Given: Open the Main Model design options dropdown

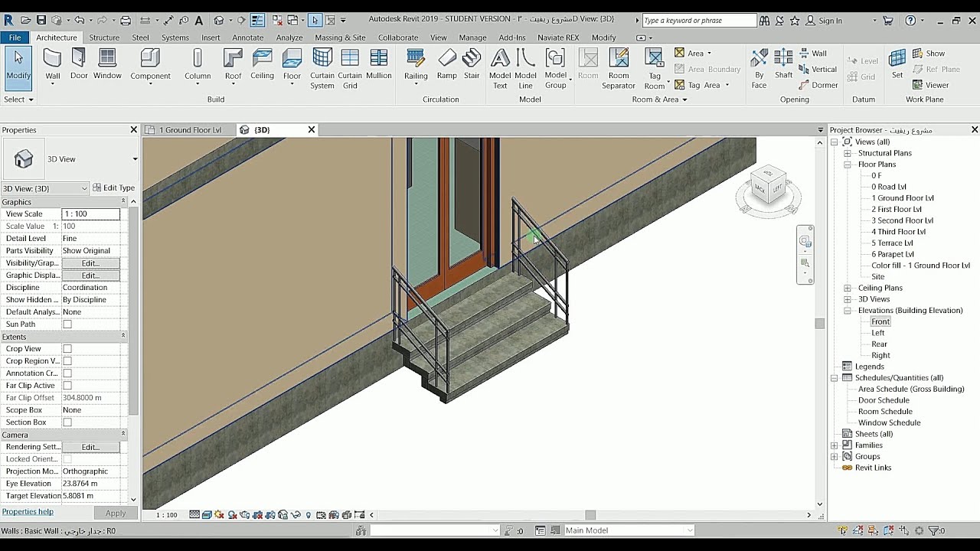Looking at the screenshot, I should 629,530.
